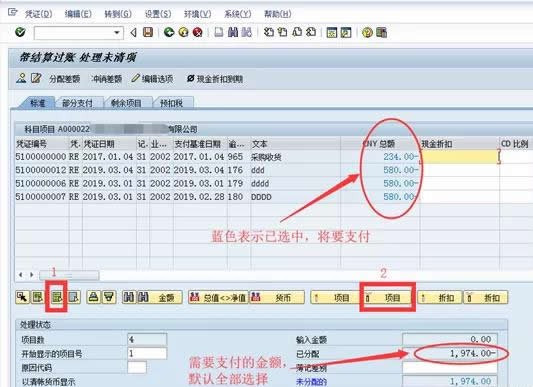Click the 编辑选项 button
Image resolution: width=533 pixels, height=387 pixels.
pos(153,79)
